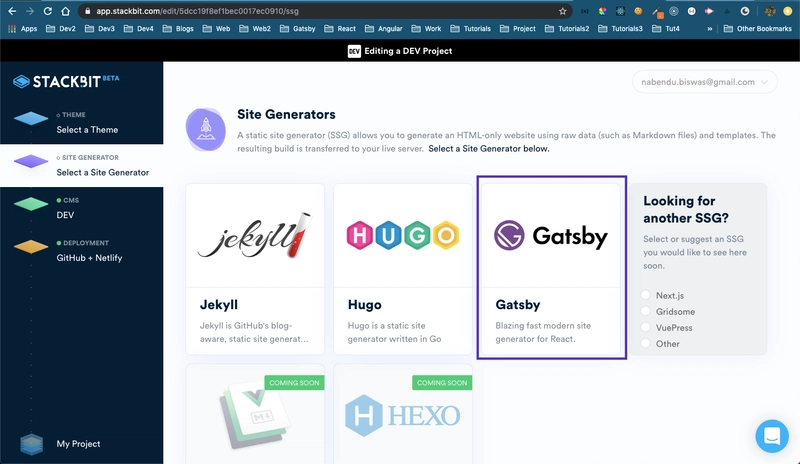
Task: Open the Tut4 bookmarks folder
Action: pos(666,29)
